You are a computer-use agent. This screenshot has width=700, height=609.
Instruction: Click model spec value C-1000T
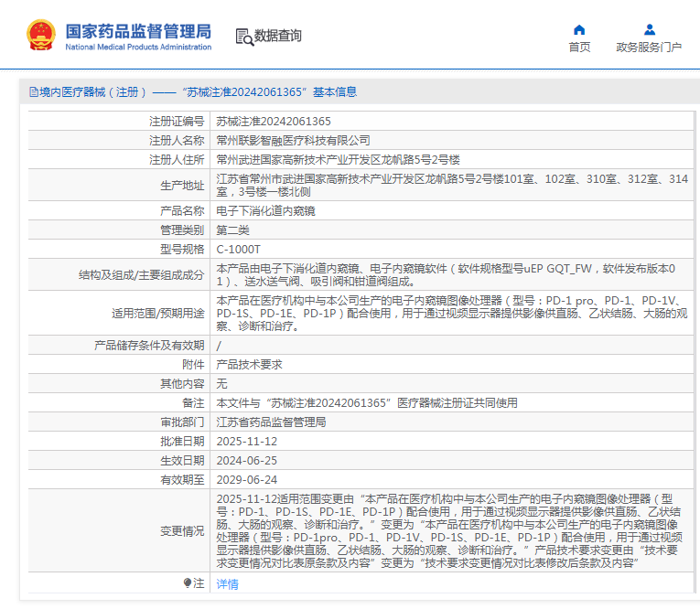pos(238,249)
